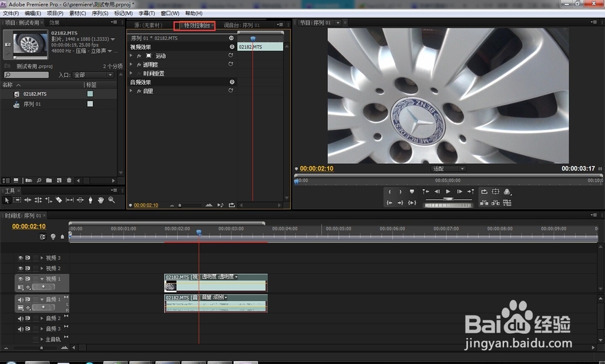Step forward one frame in program monitor
This screenshot has height=364, width=605.
pyautogui.click(x=459, y=192)
